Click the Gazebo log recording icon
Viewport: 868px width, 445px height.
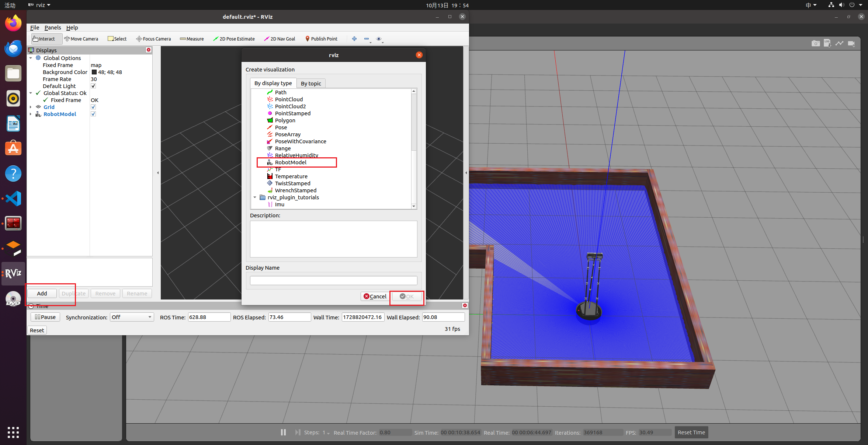coord(827,43)
